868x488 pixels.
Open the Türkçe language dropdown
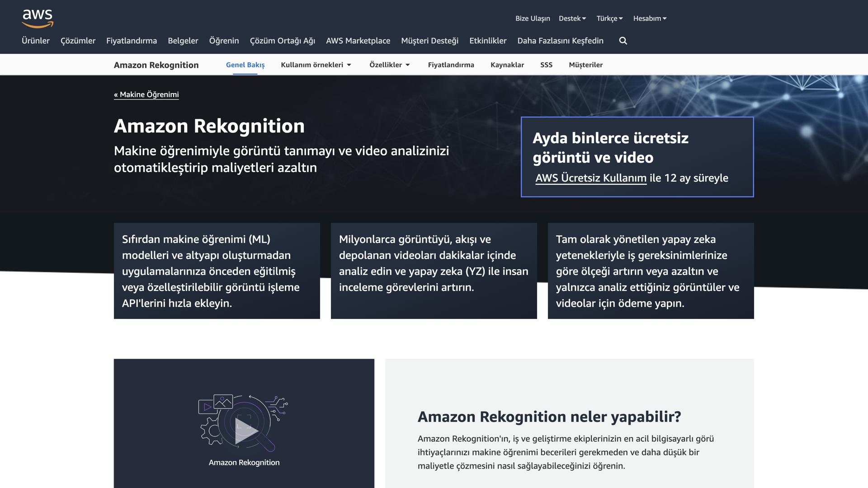609,18
